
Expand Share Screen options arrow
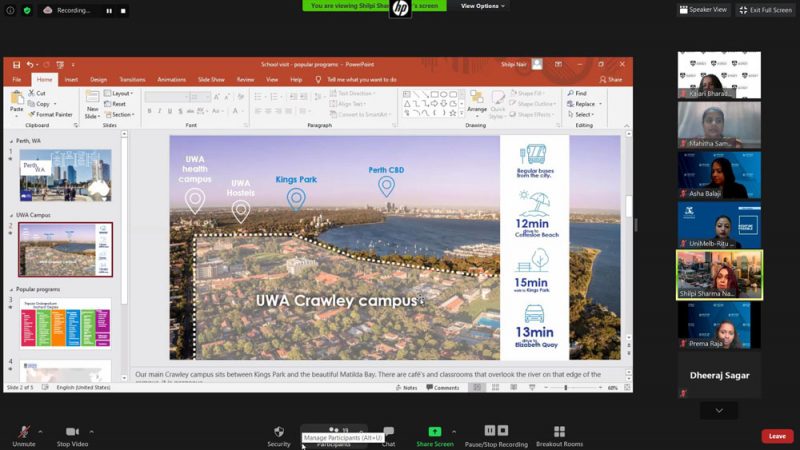click(x=454, y=432)
